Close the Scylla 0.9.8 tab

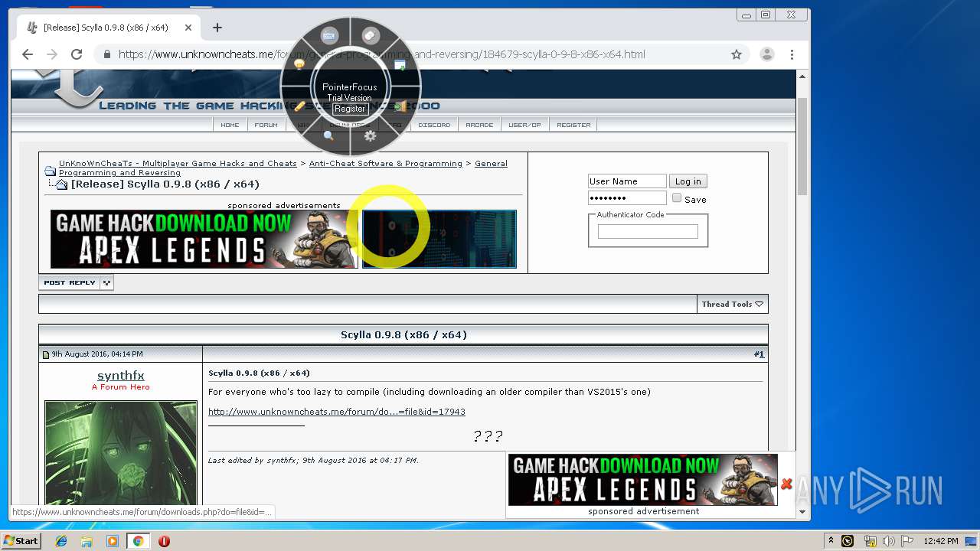pyautogui.click(x=188, y=28)
